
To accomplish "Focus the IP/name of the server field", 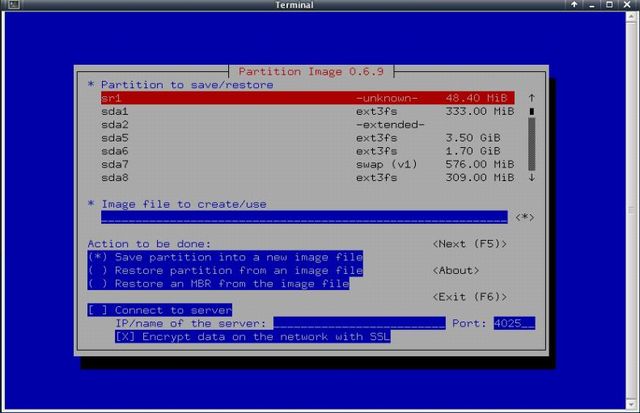I will tap(359, 323).
